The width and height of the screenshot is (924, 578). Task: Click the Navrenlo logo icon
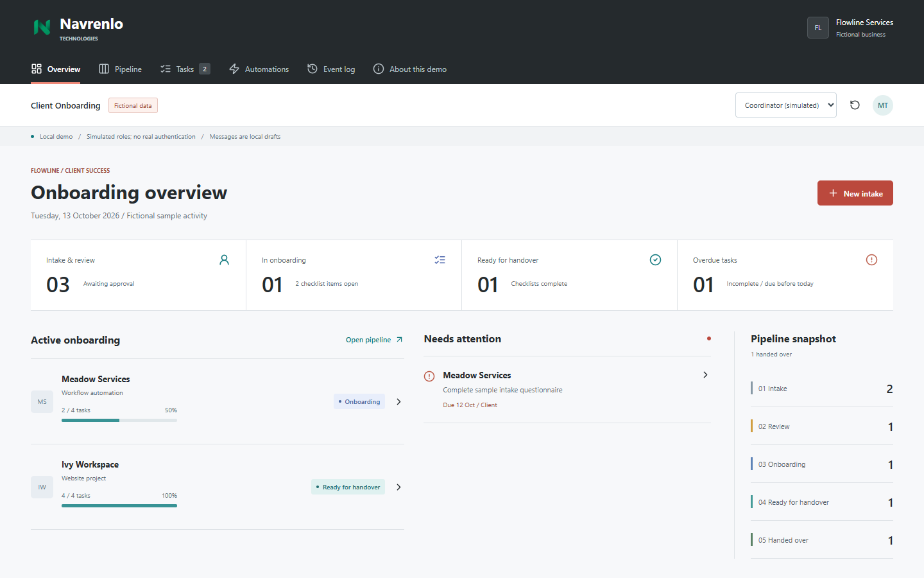(x=42, y=27)
